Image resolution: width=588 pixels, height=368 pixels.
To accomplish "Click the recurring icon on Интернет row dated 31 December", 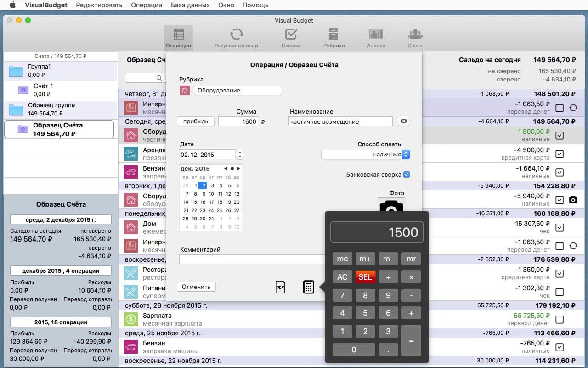I will click(573, 108).
